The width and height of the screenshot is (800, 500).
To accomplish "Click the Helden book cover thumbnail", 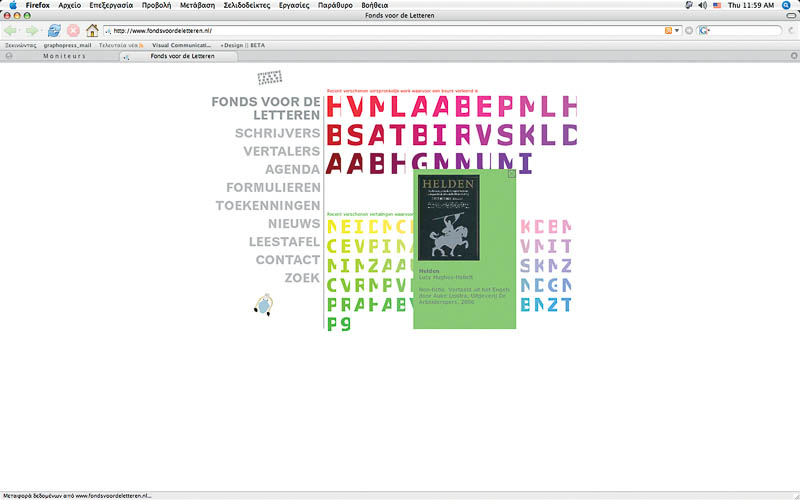I will 448,218.
